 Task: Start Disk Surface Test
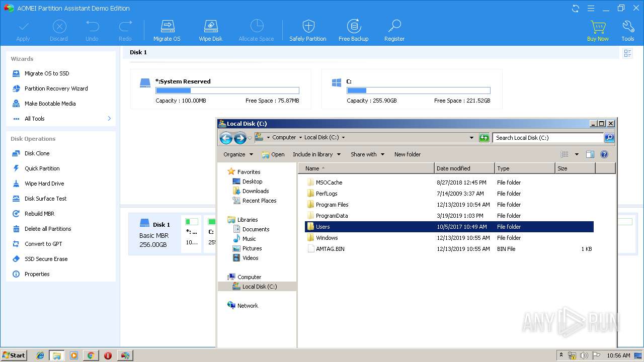click(x=45, y=199)
